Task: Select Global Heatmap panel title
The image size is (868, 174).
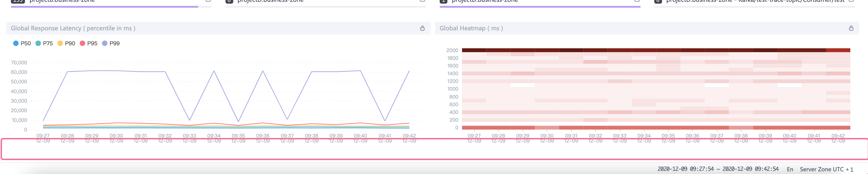Action: pos(471,28)
